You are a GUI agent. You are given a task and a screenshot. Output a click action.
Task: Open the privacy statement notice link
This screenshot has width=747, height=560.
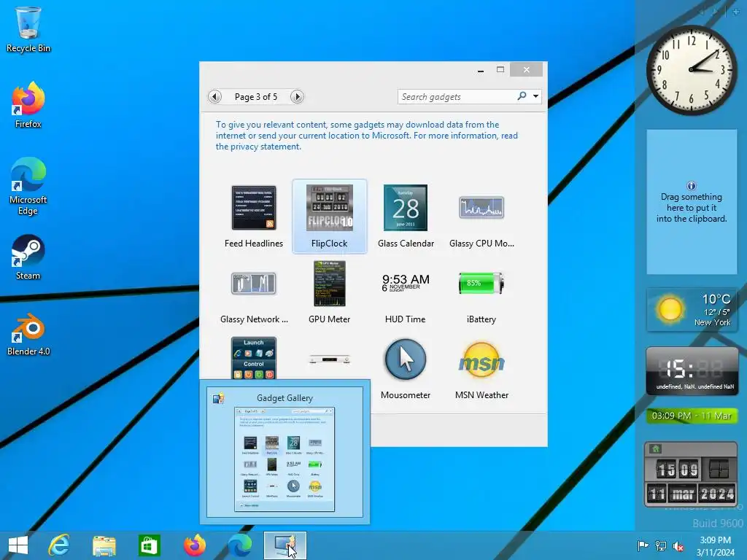pos(366,136)
